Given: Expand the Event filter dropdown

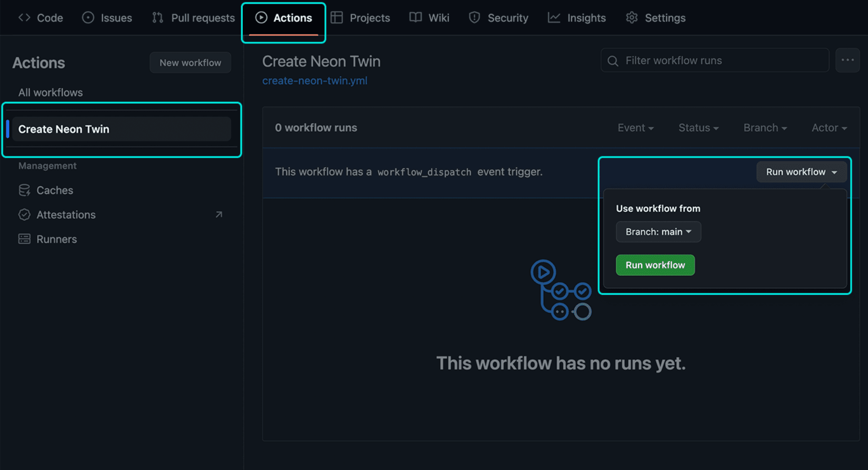Looking at the screenshot, I should pyautogui.click(x=635, y=128).
